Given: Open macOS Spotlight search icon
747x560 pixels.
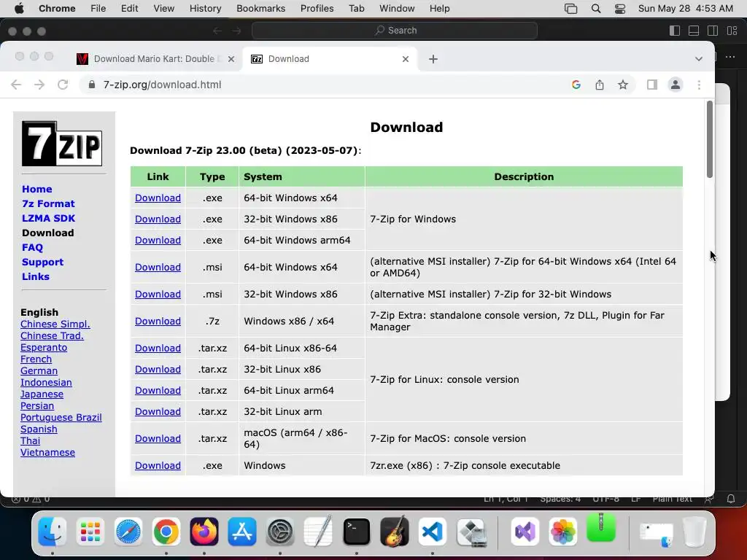Looking at the screenshot, I should tap(595, 9).
